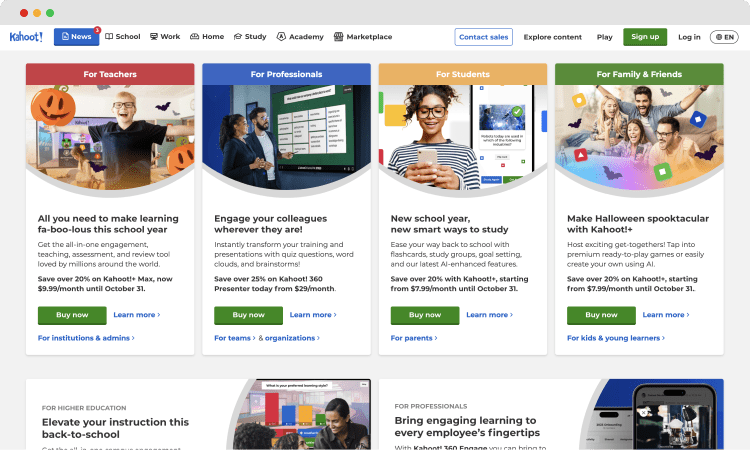The image size is (750, 450).
Task: Click Log in
Action: 689,37
